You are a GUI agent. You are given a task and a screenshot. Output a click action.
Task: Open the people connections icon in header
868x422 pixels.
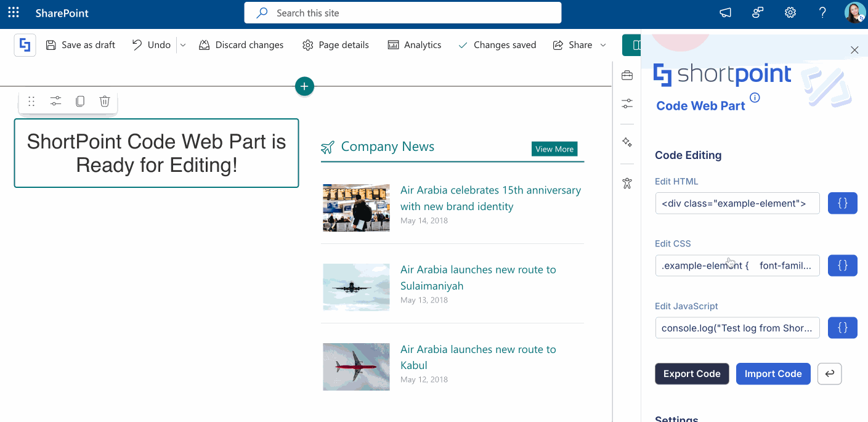pos(758,13)
